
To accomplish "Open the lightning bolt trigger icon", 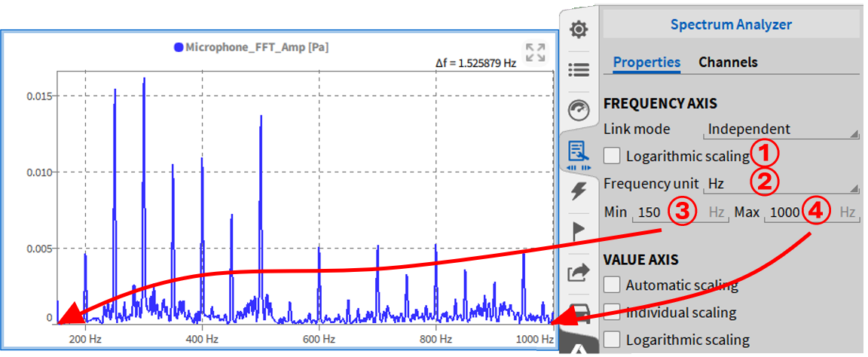I will click(x=579, y=192).
